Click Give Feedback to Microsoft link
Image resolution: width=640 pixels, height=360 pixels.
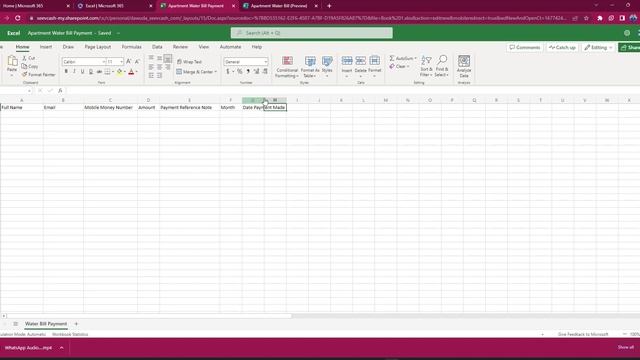tap(583, 334)
